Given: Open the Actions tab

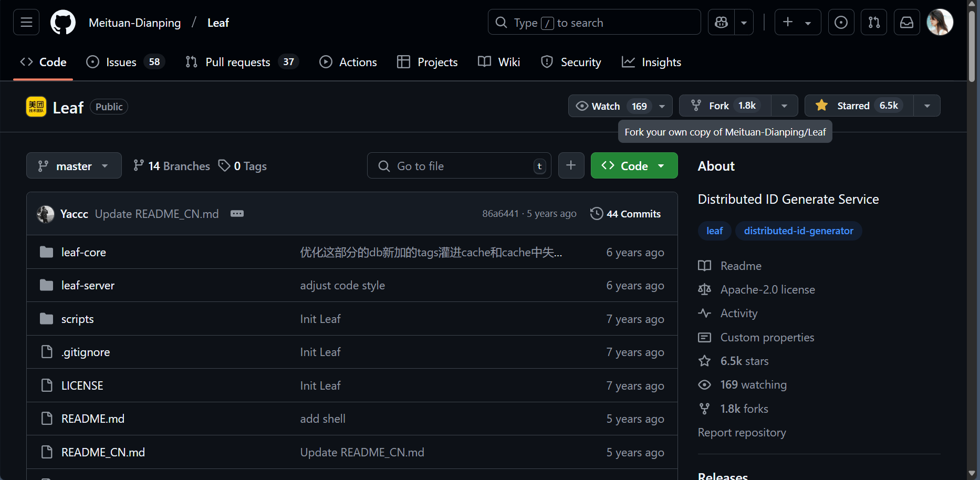Looking at the screenshot, I should [x=348, y=62].
